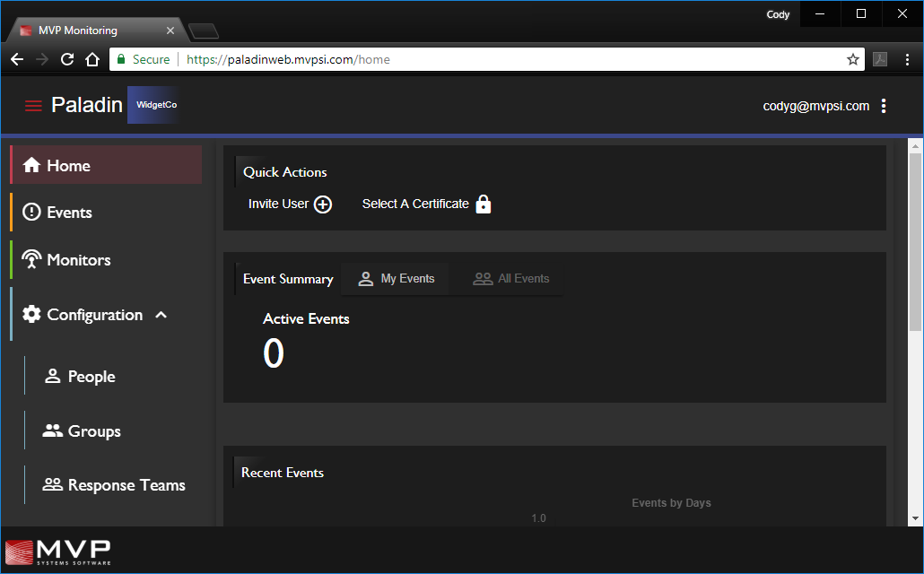Go to Events in the sidebar
The height and width of the screenshot is (574, 924).
click(x=68, y=213)
